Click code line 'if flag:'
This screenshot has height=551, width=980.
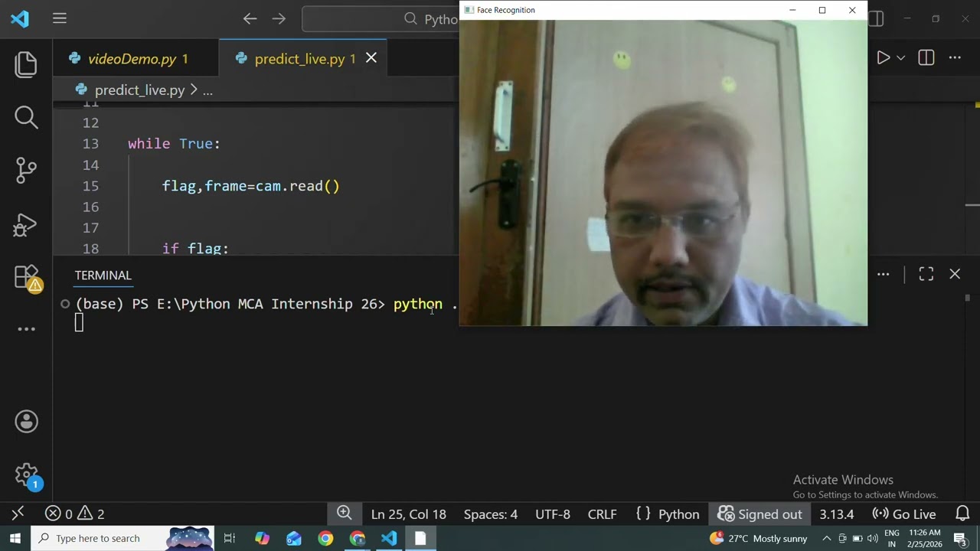[x=195, y=249]
